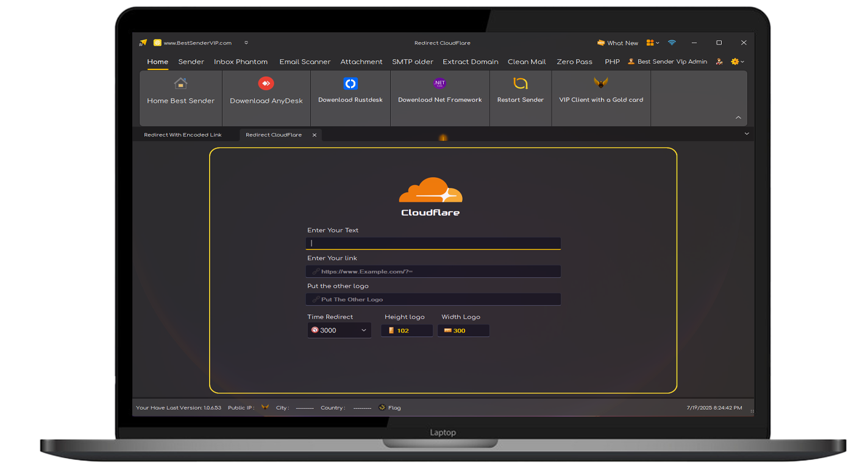
Task: Expand the document tabs list chevron
Action: click(x=747, y=134)
